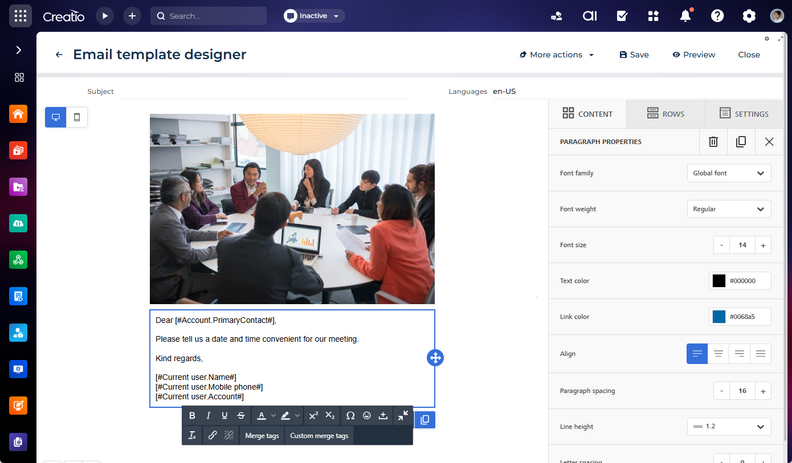Screen dimensions: 792x463
Task: Open the Font weight dropdown
Action: (x=729, y=209)
